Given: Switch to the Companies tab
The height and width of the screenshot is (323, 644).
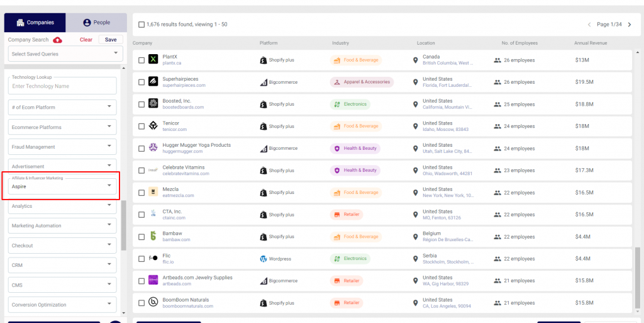Looking at the screenshot, I should coord(35,23).
